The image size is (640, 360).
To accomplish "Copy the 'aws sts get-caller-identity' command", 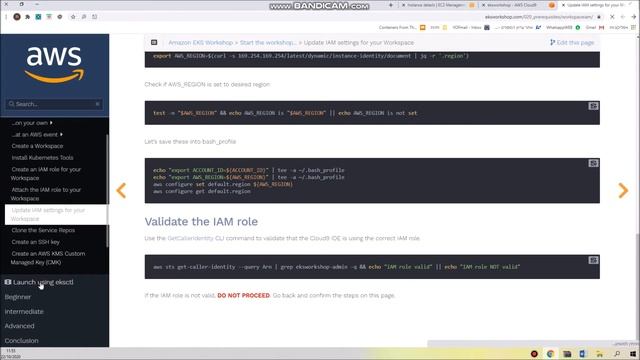I will pos(593,260).
